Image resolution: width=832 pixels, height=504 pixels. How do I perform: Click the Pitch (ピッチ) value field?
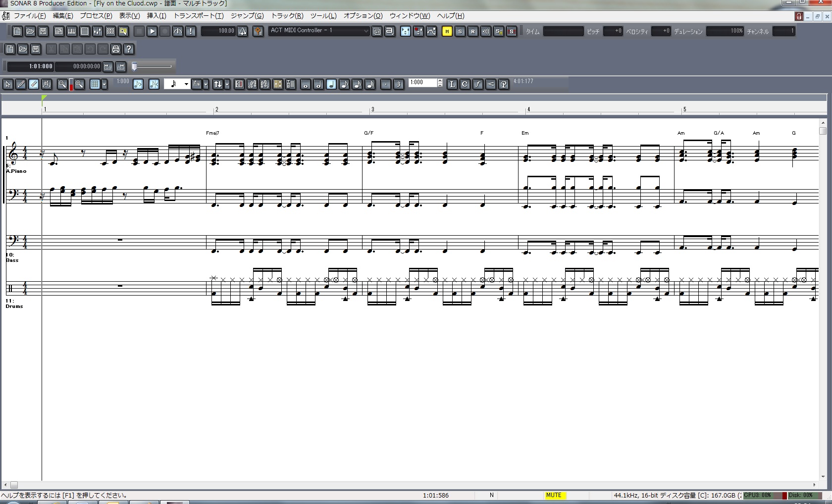613,31
